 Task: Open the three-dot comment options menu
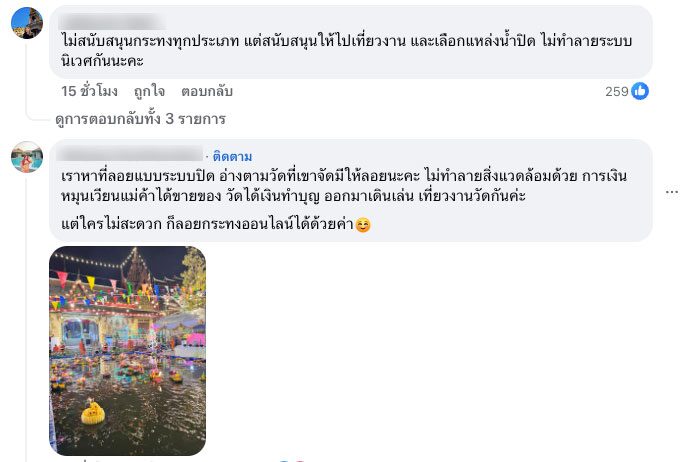[672, 191]
